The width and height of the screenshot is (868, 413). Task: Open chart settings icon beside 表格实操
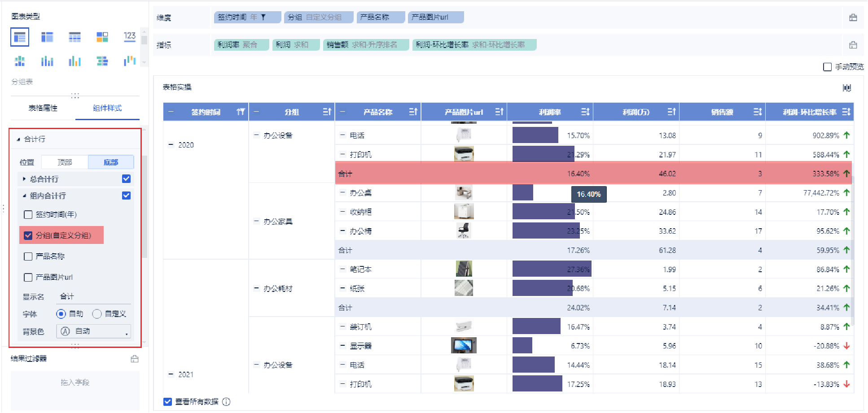click(847, 88)
